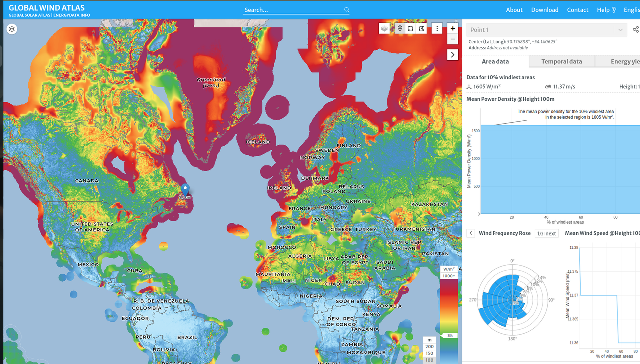The width and height of the screenshot is (640, 364).
Task: Switch to the Area data tab
Action: click(495, 61)
